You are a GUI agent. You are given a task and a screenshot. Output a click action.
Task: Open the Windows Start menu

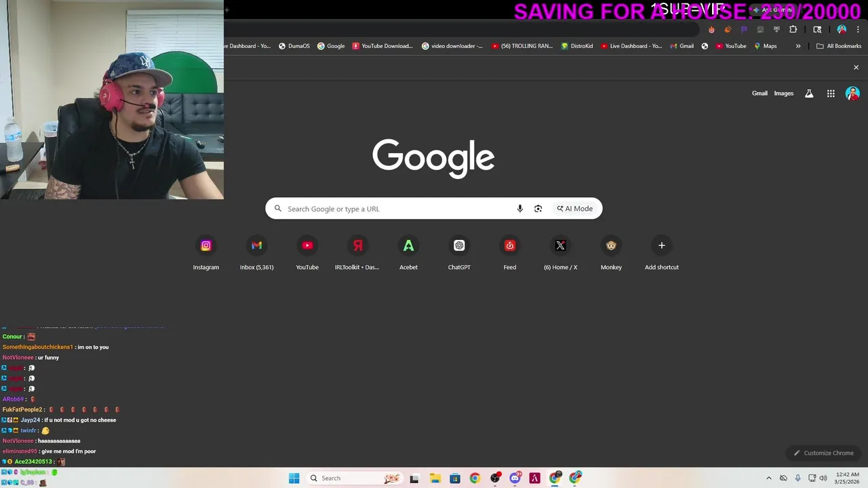pyautogui.click(x=294, y=479)
